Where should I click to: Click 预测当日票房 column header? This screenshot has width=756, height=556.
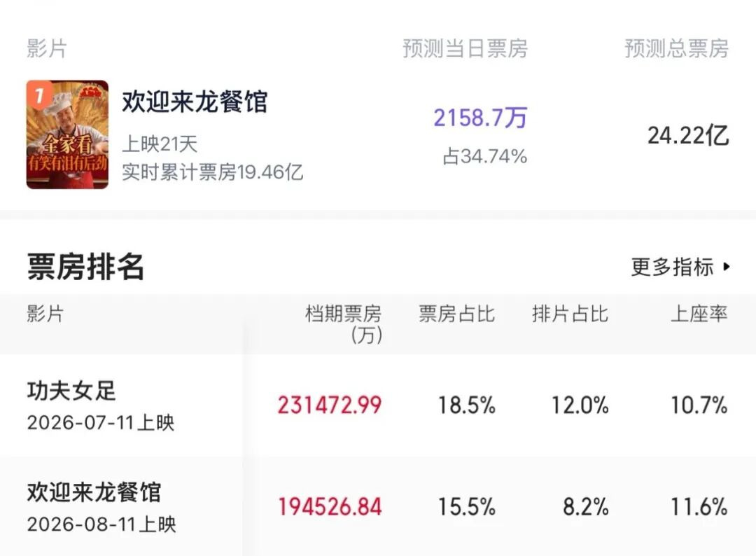(x=465, y=49)
